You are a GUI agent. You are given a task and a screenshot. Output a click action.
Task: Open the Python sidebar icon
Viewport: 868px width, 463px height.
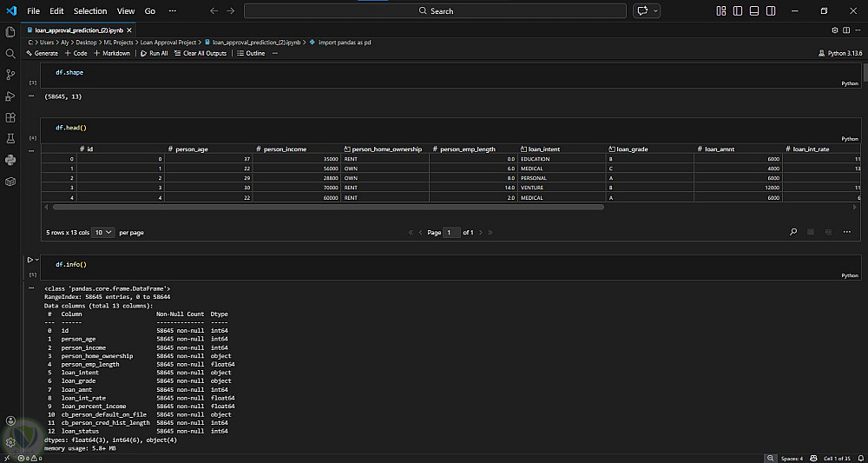[x=10, y=160]
